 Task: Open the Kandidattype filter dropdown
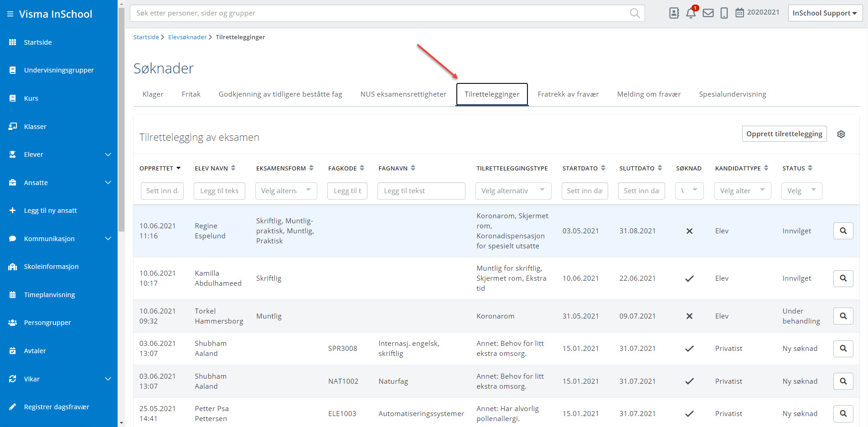(x=742, y=191)
